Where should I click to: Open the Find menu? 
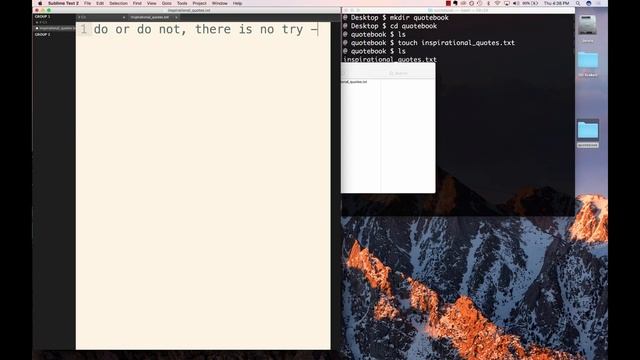(x=137, y=3)
